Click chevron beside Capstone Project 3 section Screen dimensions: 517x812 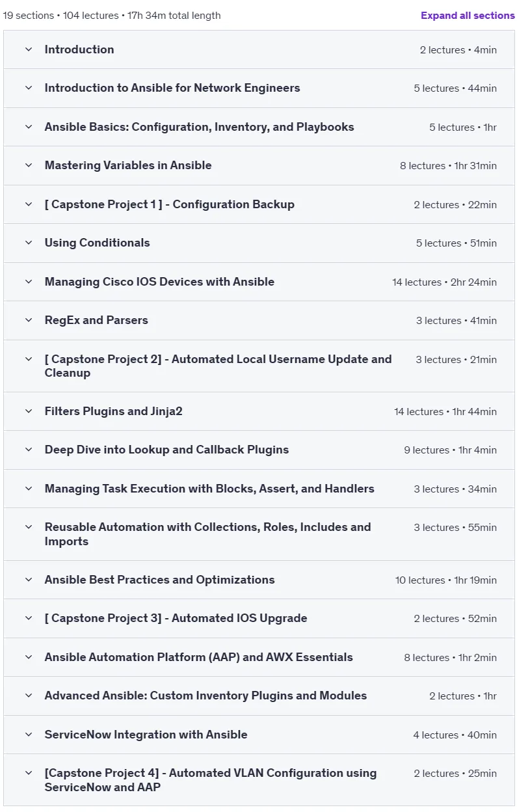(x=29, y=618)
